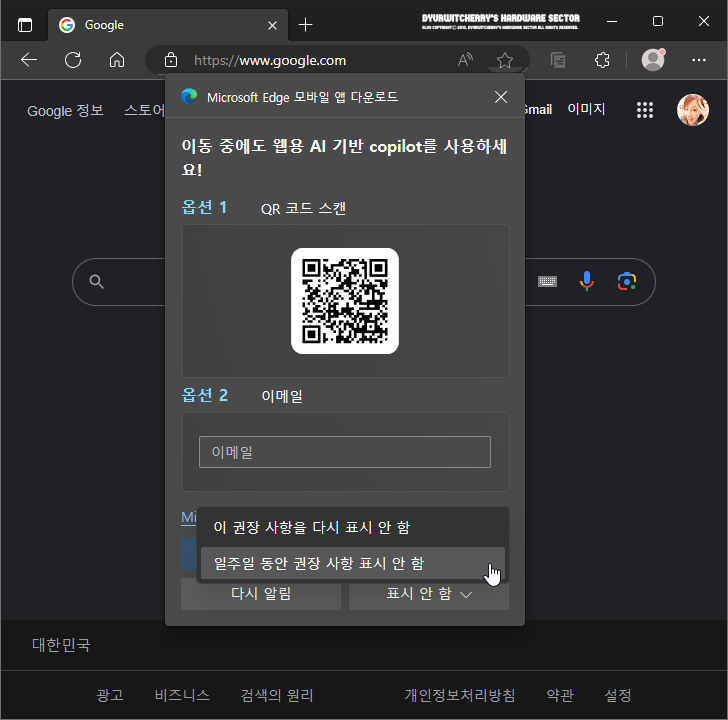Open 설정 footer menu
This screenshot has width=728, height=720.
[x=618, y=695]
